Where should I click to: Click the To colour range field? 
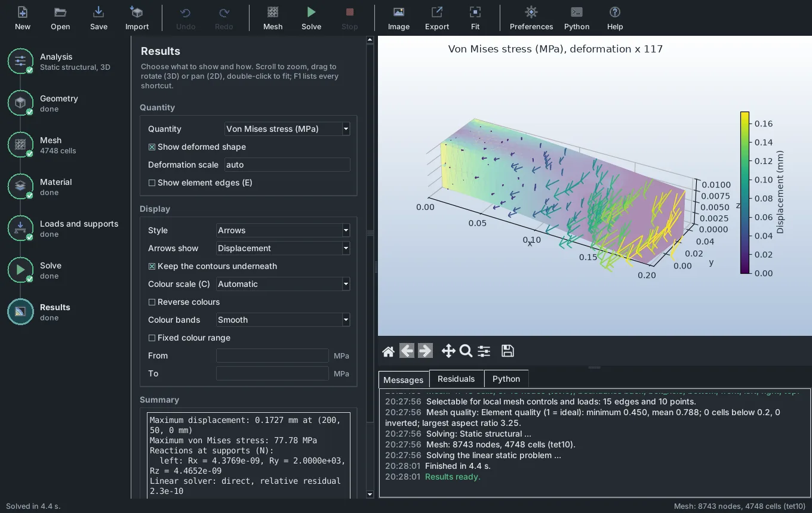[272, 373]
